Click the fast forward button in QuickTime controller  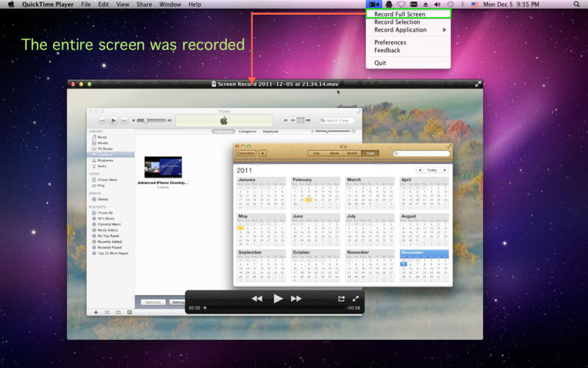tap(296, 299)
